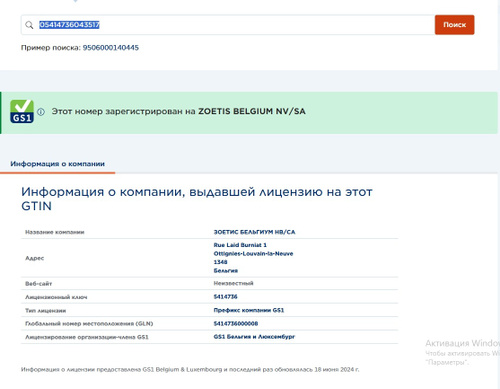Click GLN value 5414736000008
Screen dimensions: 500x389
pos(236,324)
